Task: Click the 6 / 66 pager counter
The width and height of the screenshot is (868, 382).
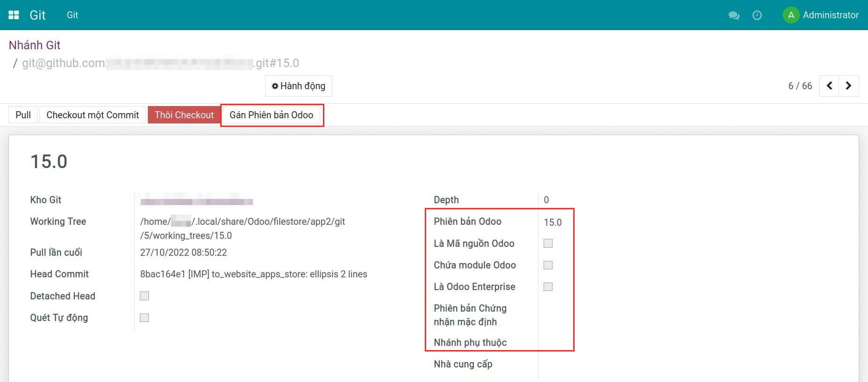Action: click(800, 86)
